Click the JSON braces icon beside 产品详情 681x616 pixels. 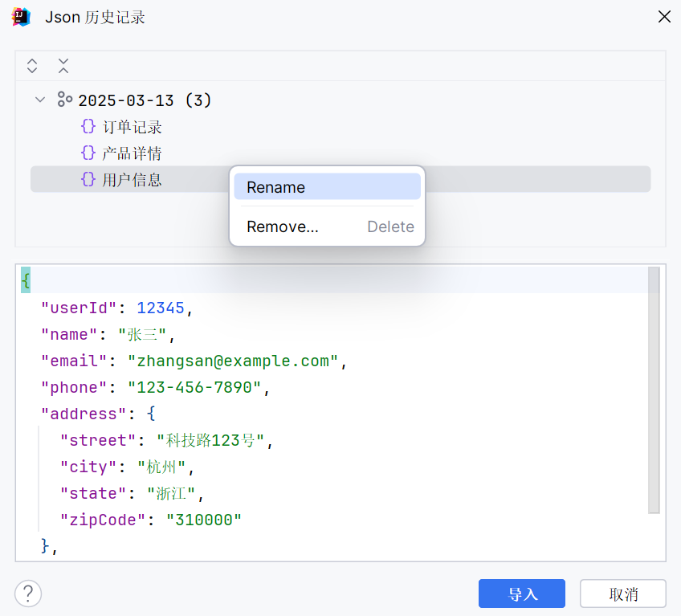(88, 153)
